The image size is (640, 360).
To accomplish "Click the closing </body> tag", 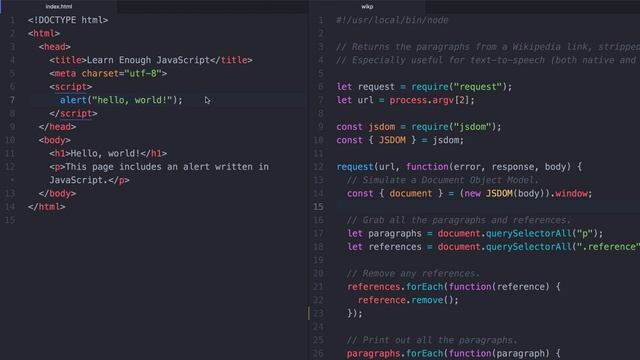I will (57, 193).
